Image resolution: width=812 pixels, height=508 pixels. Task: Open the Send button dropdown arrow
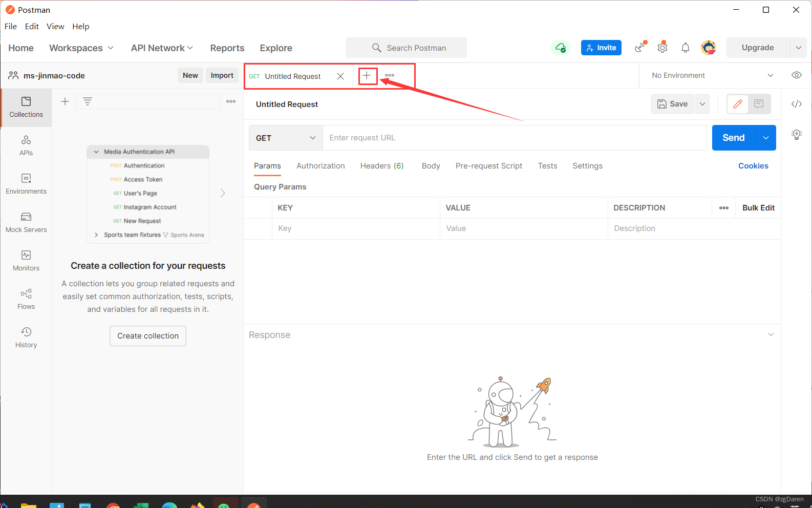pos(766,138)
